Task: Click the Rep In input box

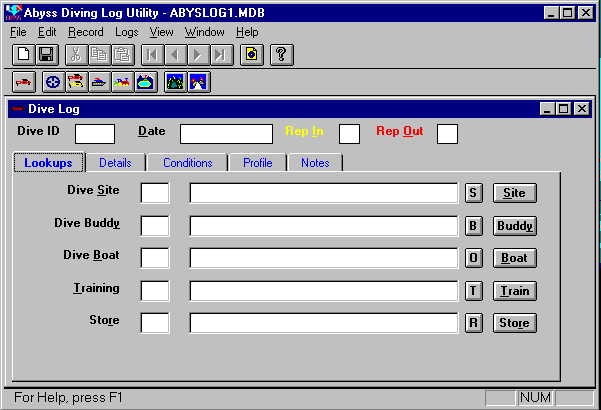Action: (349, 134)
